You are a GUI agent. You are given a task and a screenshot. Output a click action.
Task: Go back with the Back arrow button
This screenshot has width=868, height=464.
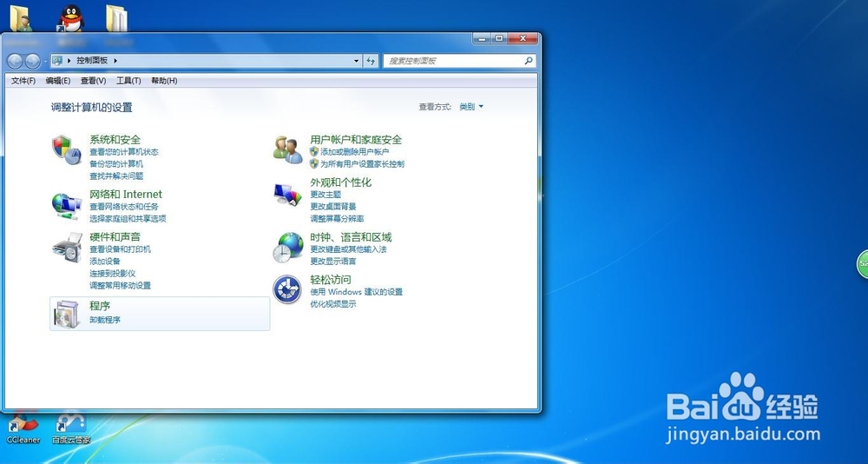[x=15, y=61]
